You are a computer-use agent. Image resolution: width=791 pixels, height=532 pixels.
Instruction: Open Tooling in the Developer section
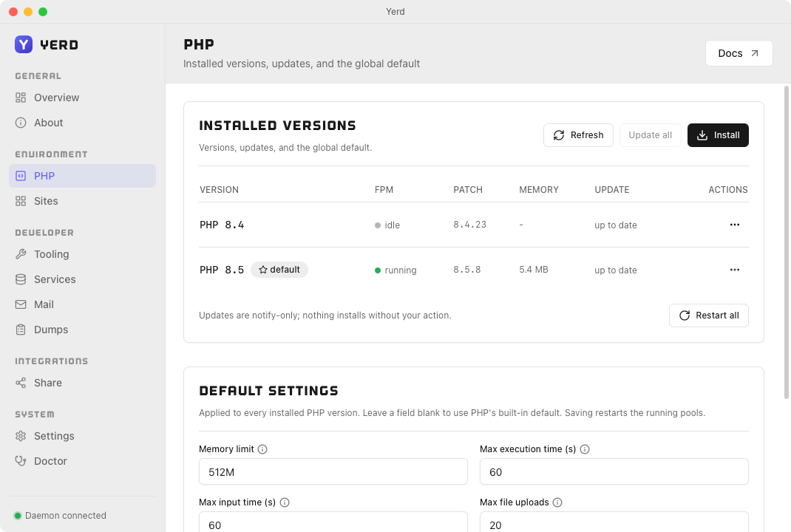click(x=83, y=254)
